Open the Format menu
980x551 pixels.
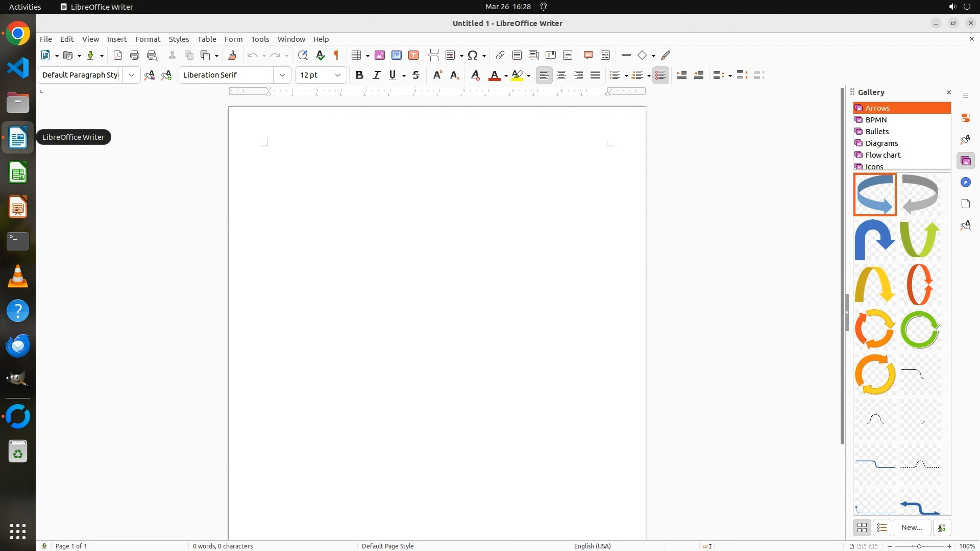(x=148, y=39)
